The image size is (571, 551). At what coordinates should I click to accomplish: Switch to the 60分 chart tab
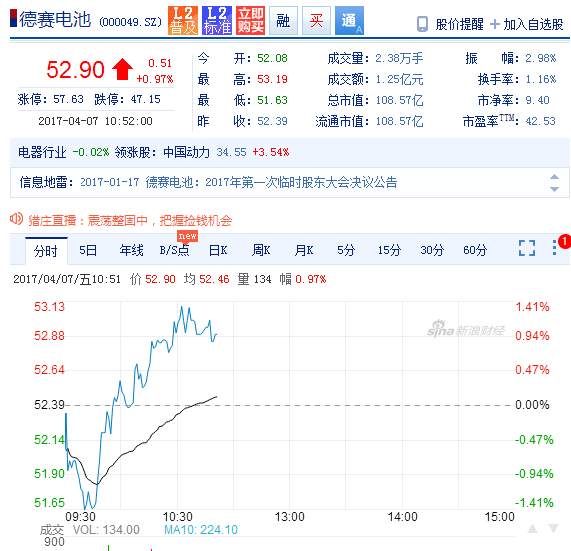pos(475,251)
